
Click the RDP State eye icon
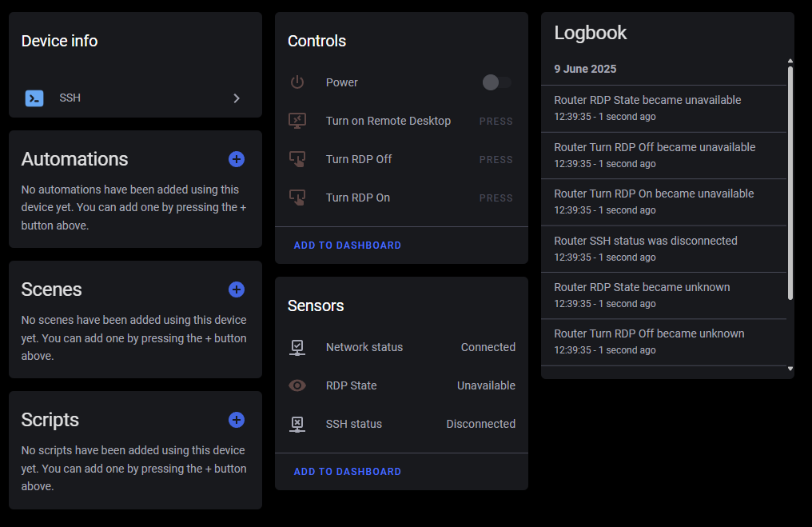297,385
